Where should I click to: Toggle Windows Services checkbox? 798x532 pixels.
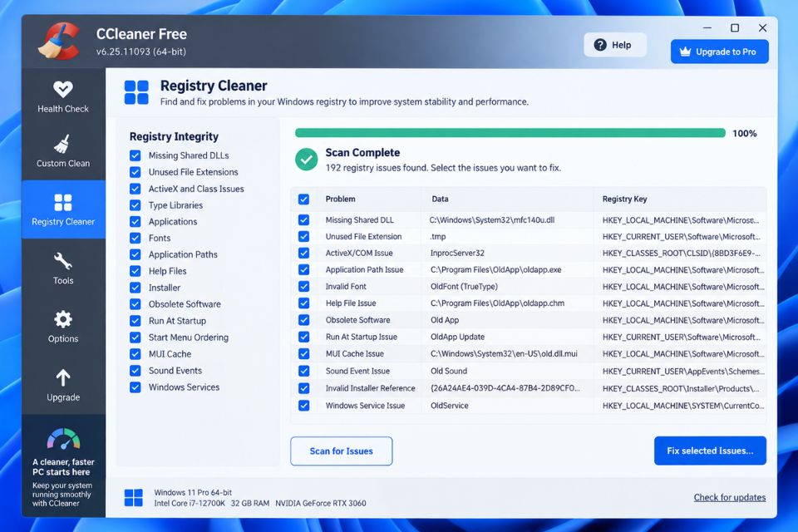135,387
